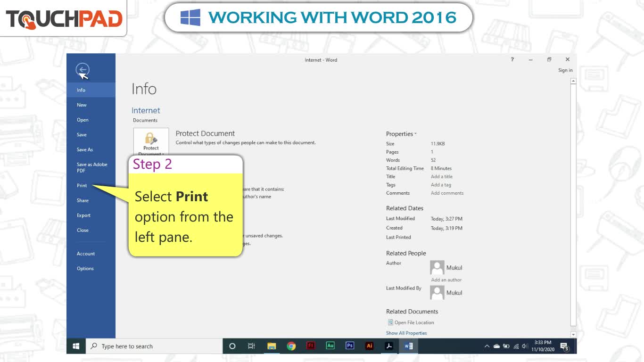Click Last Modified value Today, 3:27 PM
The width and height of the screenshot is (644, 362).
pyautogui.click(x=446, y=219)
